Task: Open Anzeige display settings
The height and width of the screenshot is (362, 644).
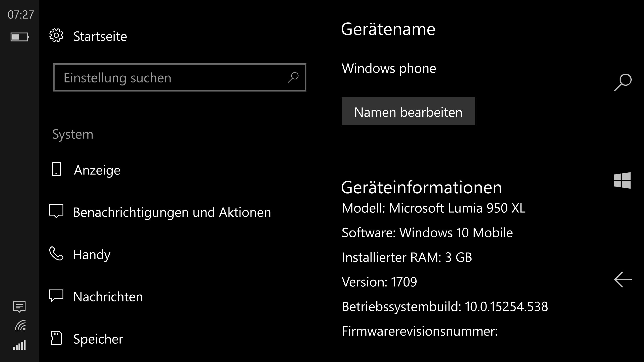Action: [97, 170]
